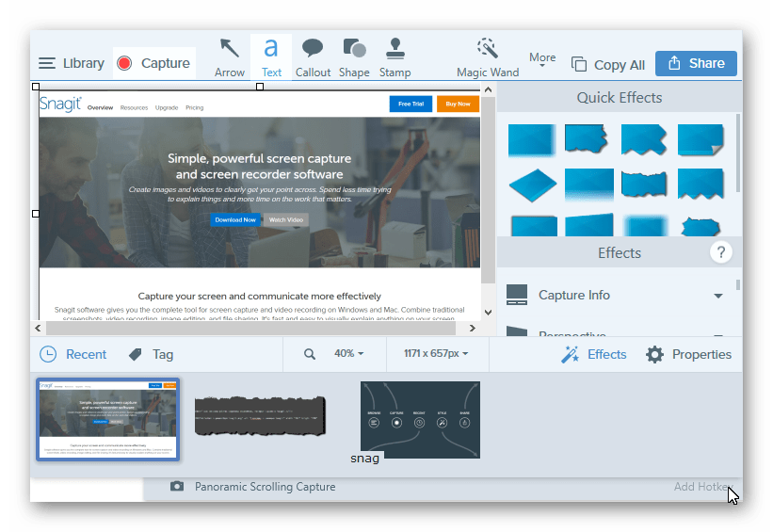Toggle the Effects panel
Screen dimensions: 773x532
pos(594,354)
